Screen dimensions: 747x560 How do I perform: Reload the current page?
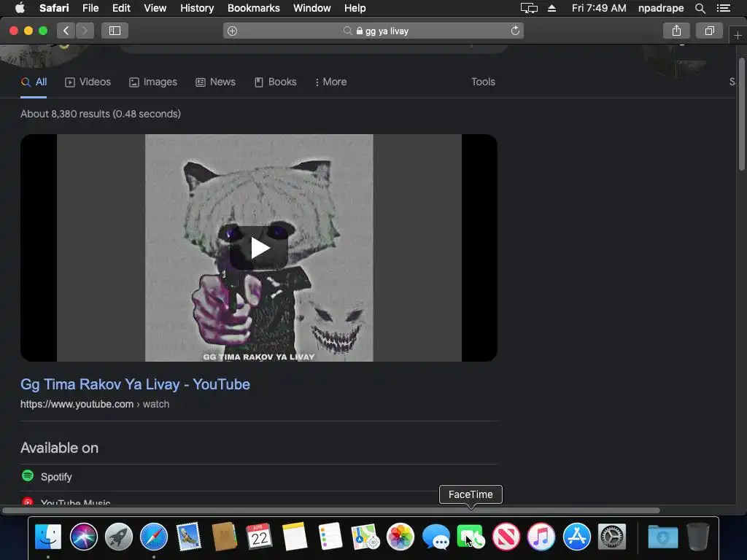515,31
